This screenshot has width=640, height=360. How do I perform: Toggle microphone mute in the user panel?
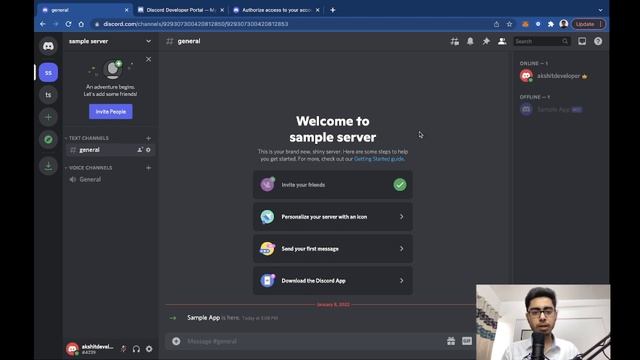(123, 349)
